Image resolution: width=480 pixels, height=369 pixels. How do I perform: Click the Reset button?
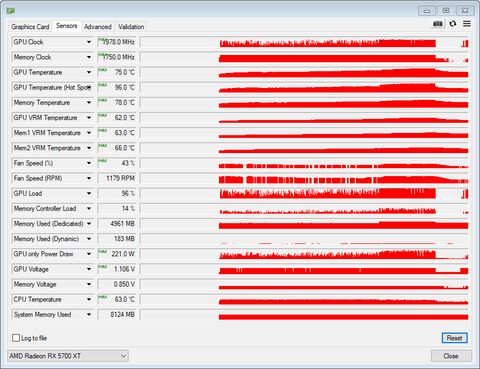coord(454,338)
